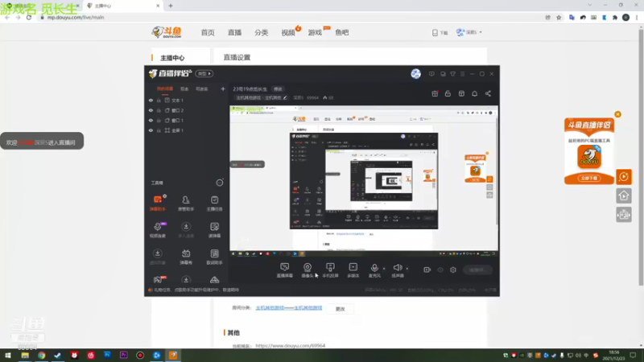Toggle the lock on the 窗口 1 source
This screenshot has height=362, width=644.
159,120
